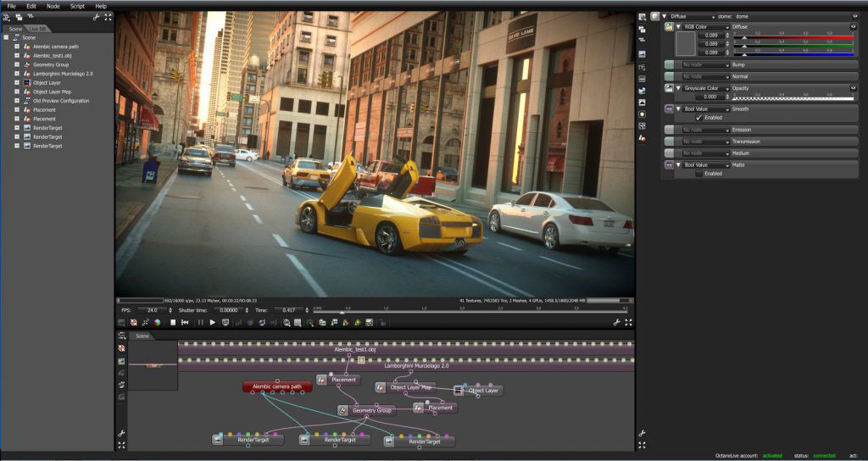Select the Object Layer Map node in the graph
Screen dimensions: 868x461
(406, 387)
